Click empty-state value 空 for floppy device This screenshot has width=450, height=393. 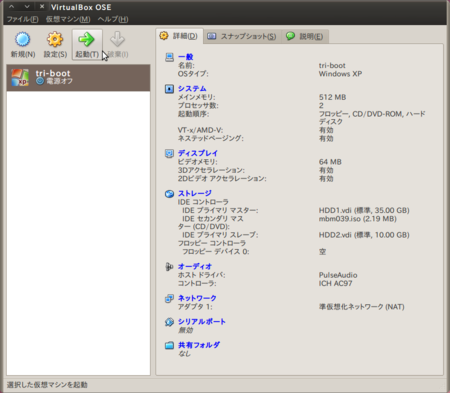[322, 252]
